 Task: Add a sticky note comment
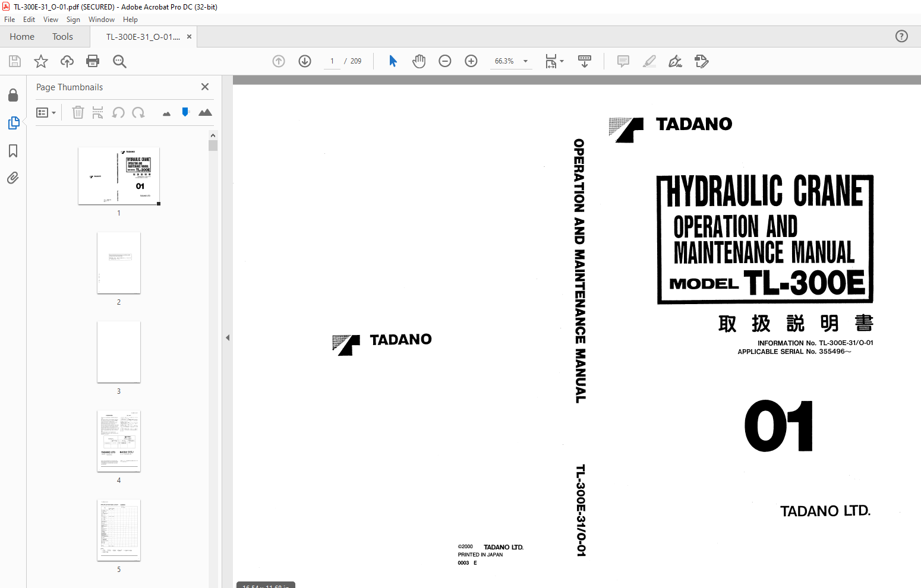click(623, 61)
